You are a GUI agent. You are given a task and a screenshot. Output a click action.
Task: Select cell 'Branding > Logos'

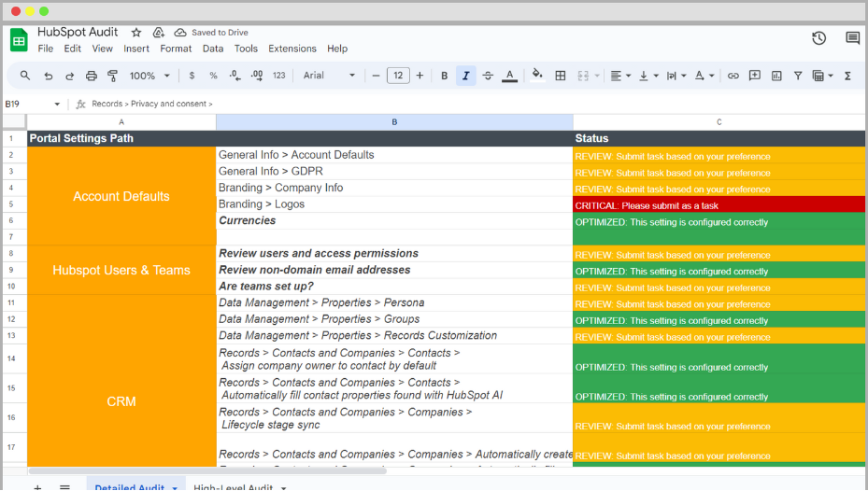tap(394, 204)
